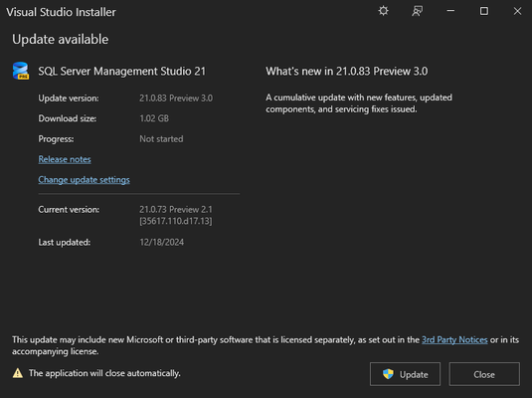Maximize the Visual Studio Installer window
Image resolution: width=532 pixels, height=398 pixels.
(x=484, y=11)
